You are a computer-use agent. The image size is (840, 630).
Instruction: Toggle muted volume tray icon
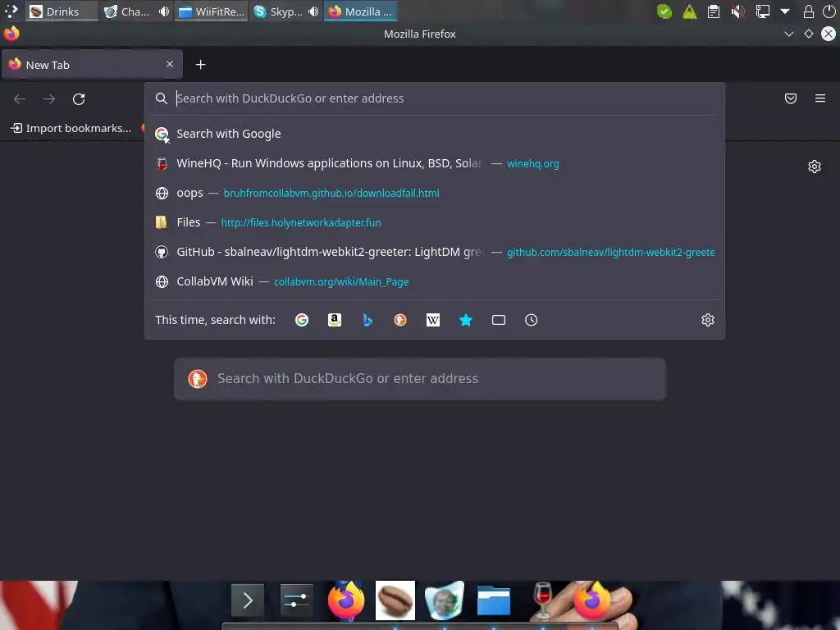point(738,11)
